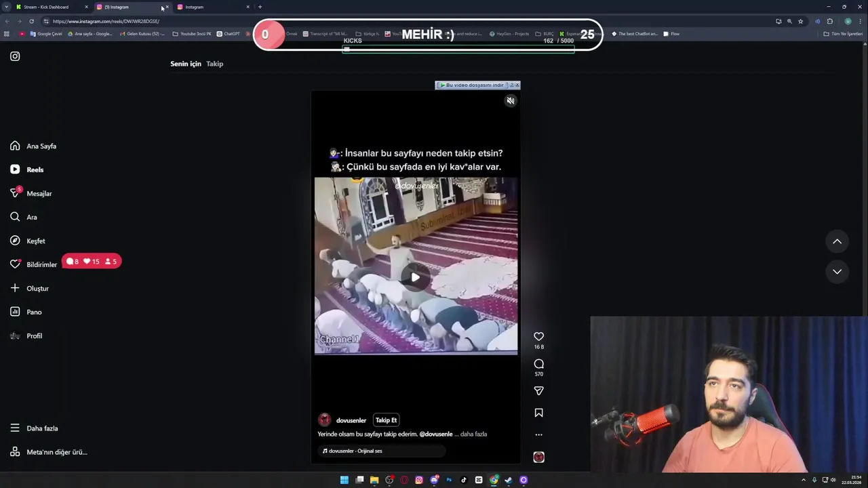
Task: Open Keşfet explore page
Action: pos(28,241)
